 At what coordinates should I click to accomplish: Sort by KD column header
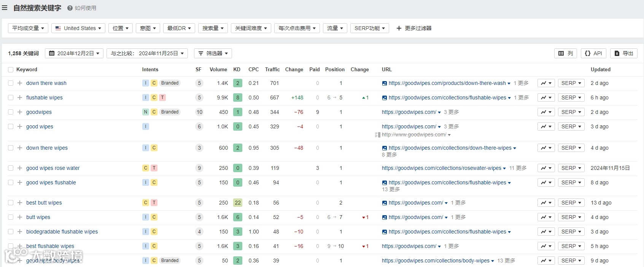[x=237, y=70]
